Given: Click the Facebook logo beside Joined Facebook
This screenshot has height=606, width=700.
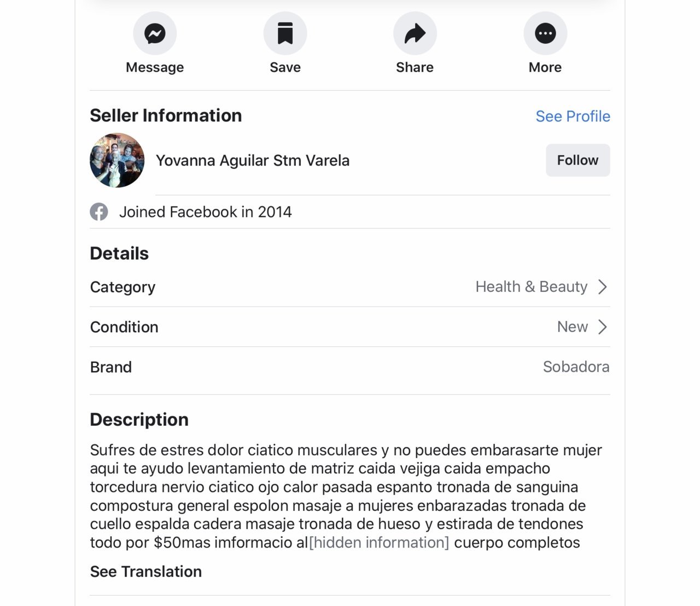Looking at the screenshot, I should click(x=99, y=212).
